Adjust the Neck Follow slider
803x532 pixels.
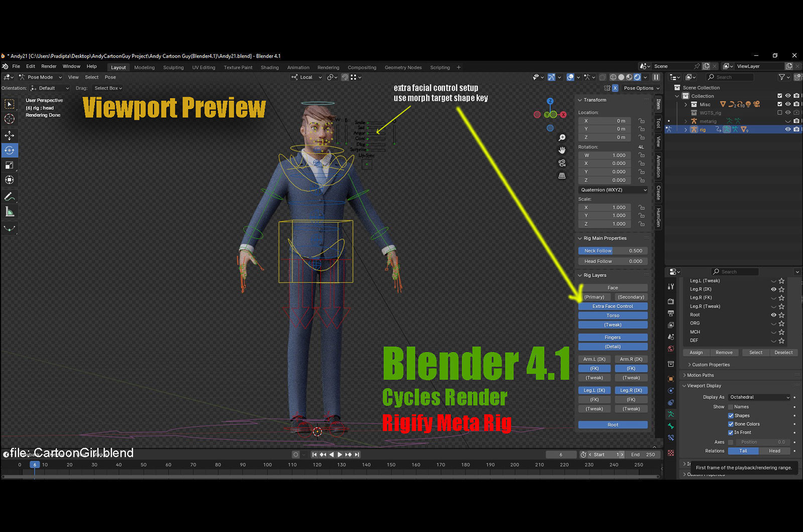coord(613,251)
